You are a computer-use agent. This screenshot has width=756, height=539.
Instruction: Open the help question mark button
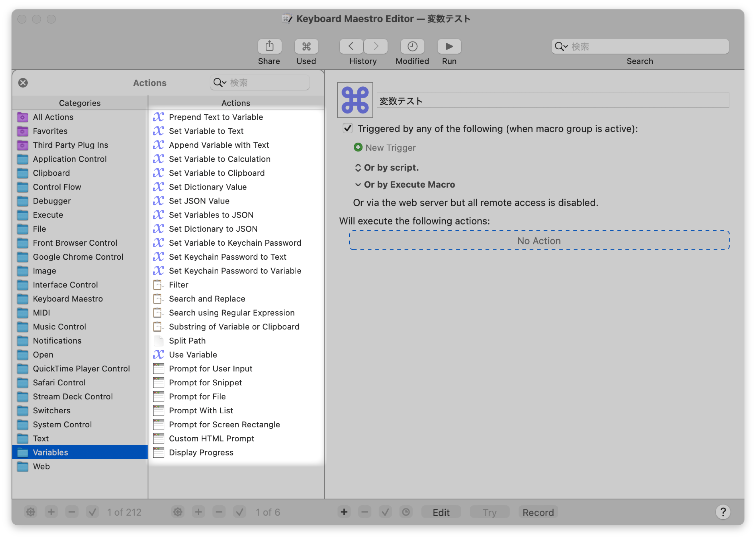point(723,512)
